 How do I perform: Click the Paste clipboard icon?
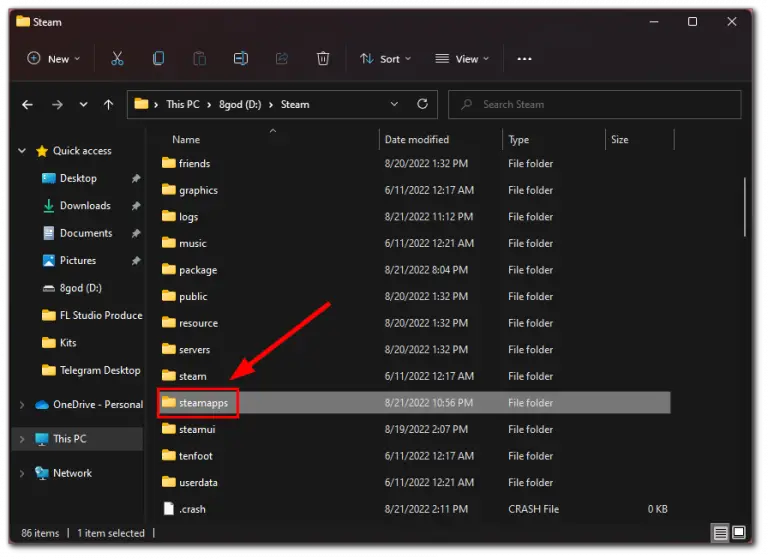[199, 59]
